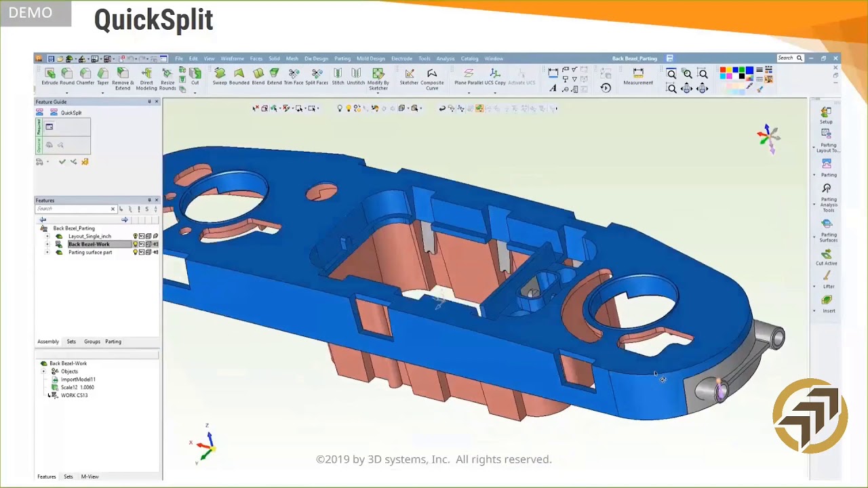Pin the Features panel
Image resolution: width=868 pixels, height=488 pixels.
click(x=149, y=200)
